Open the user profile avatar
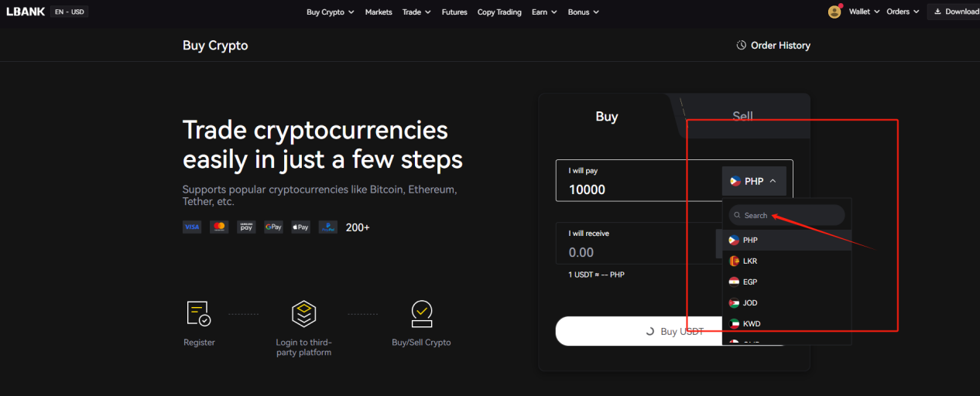Image resolution: width=980 pixels, height=396 pixels. click(834, 12)
